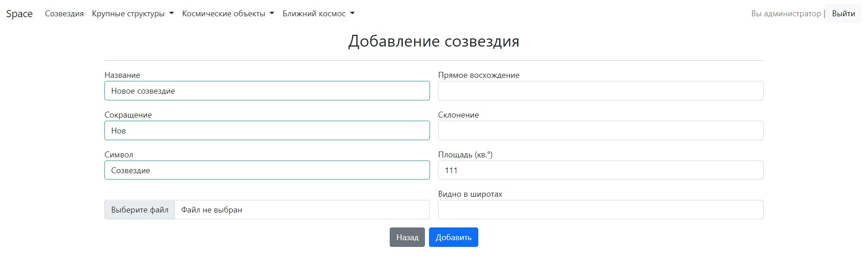This screenshot has width=868, height=265.
Task: Expand the Крупные структуры dropdown menu
Action: pyautogui.click(x=133, y=14)
